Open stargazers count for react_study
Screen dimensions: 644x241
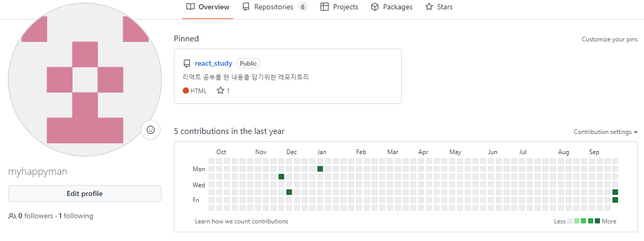223,91
